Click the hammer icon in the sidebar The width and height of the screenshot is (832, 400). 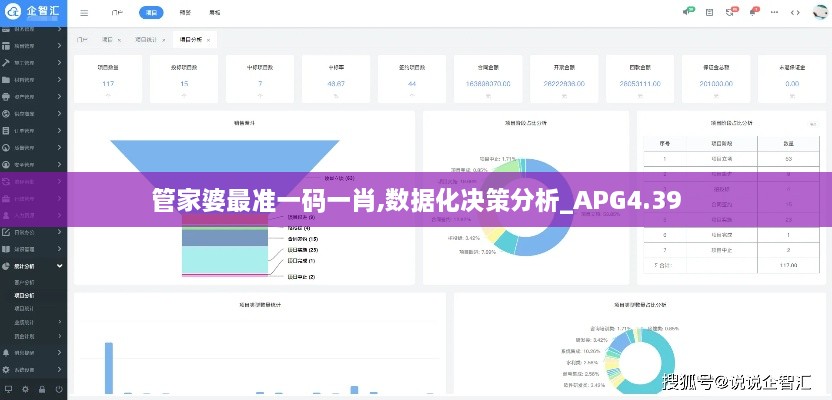click(x=6, y=63)
